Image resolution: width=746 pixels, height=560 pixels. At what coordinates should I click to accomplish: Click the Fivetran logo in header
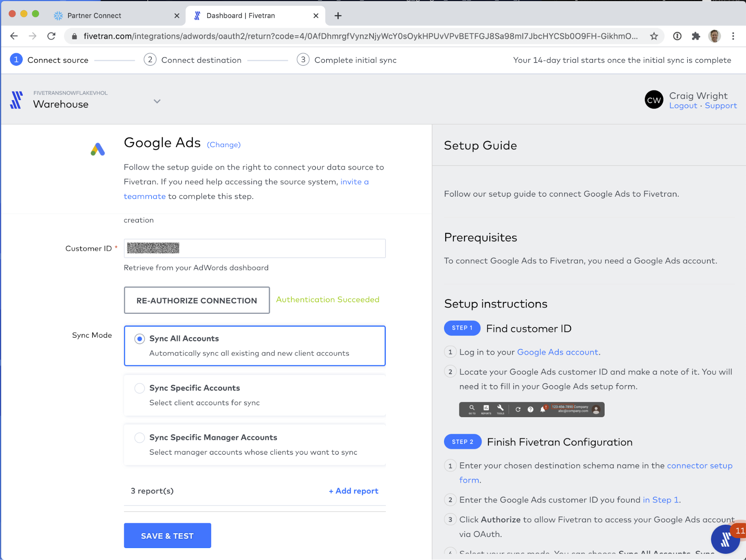click(16, 100)
